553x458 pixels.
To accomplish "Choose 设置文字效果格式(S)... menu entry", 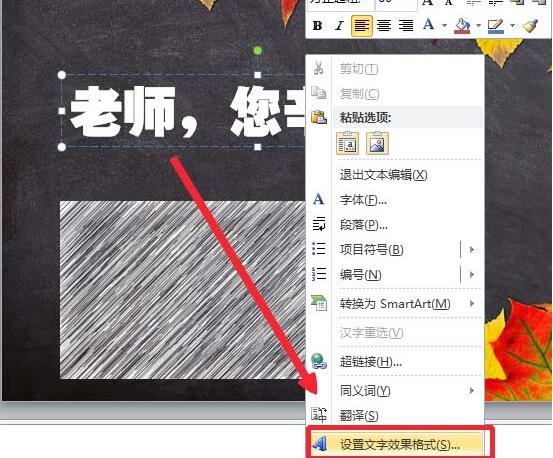I will click(x=395, y=444).
